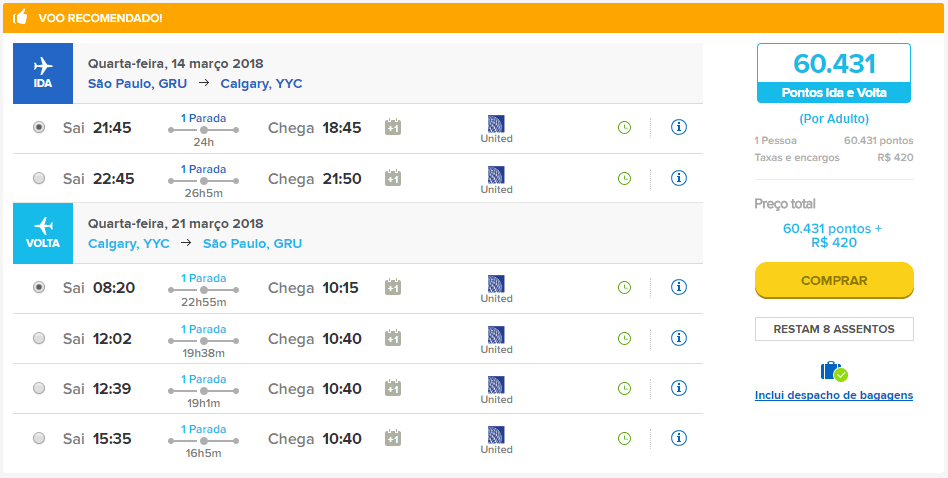Click the baggage suitcase icon with checkmark

[x=834, y=371]
